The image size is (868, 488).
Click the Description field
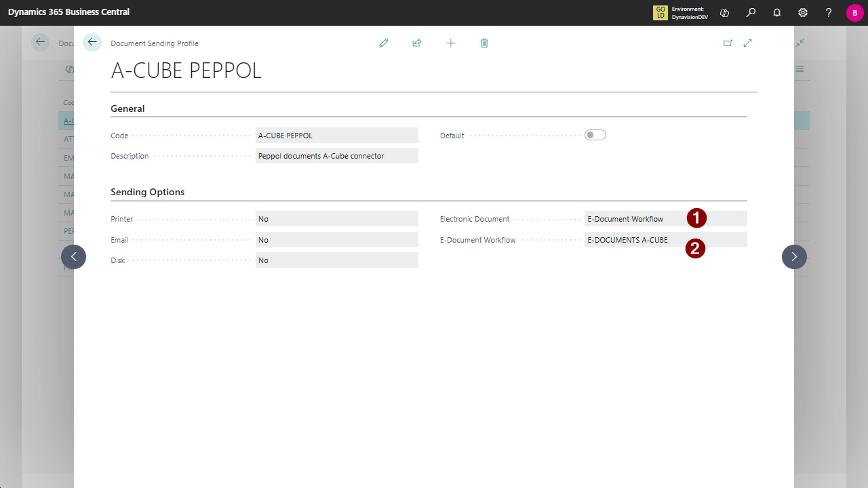(337, 156)
